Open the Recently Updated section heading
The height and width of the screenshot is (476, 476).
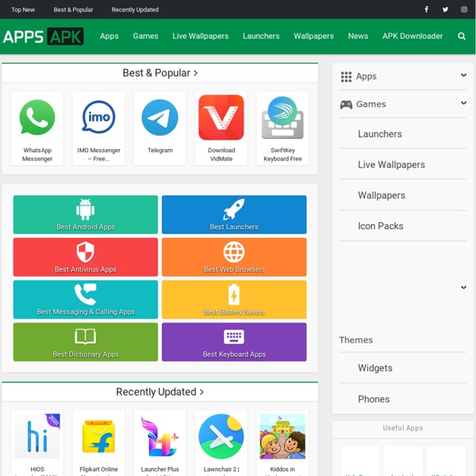pyautogui.click(x=160, y=392)
